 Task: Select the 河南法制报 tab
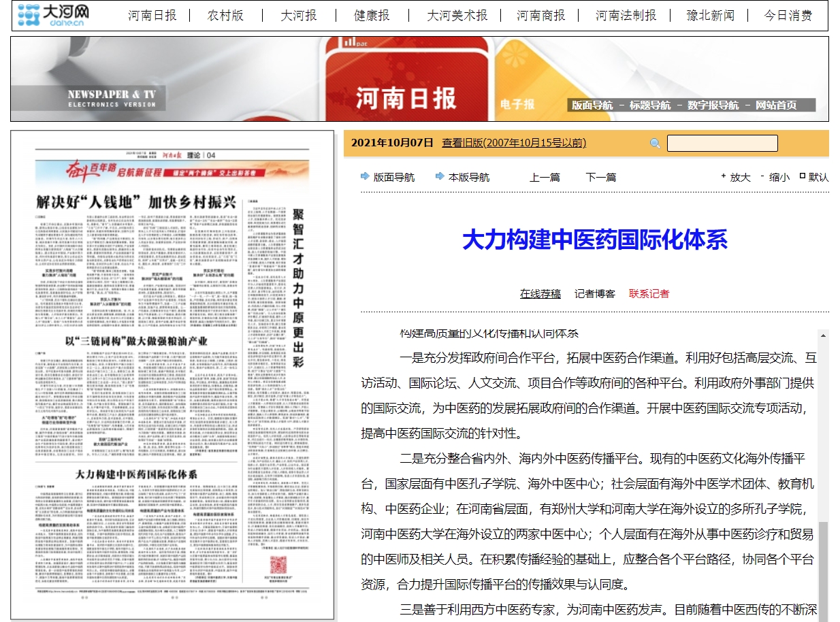click(626, 15)
